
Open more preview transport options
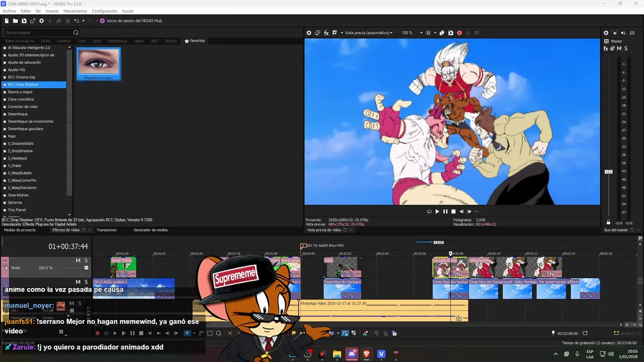tap(476, 212)
